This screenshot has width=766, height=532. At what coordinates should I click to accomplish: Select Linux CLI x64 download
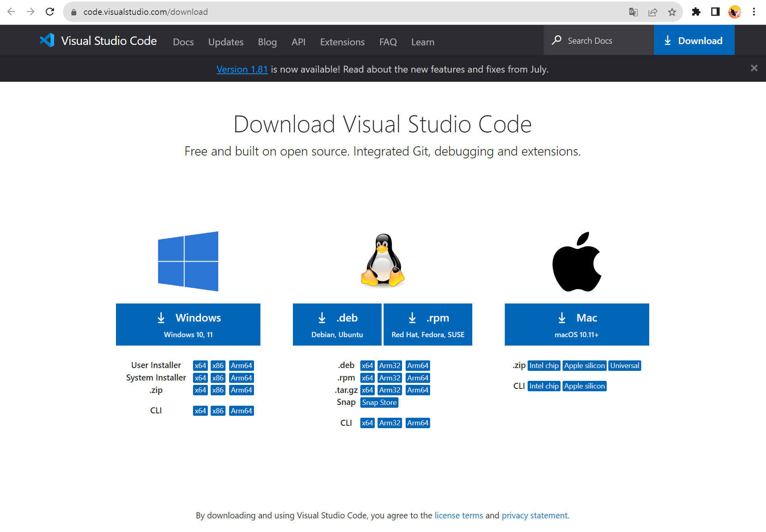point(367,423)
